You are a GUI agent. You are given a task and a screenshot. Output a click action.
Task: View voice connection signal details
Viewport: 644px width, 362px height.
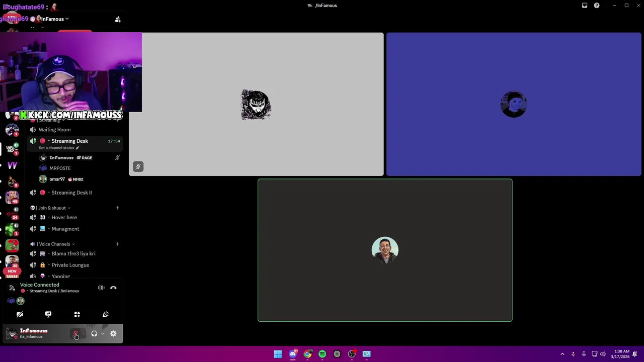point(12,288)
